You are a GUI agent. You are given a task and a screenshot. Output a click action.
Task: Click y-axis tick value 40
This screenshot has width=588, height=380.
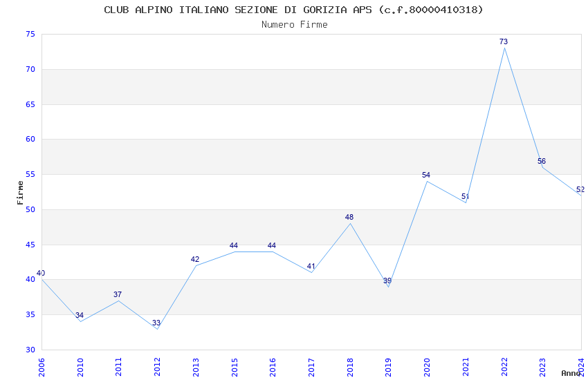coord(30,280)
